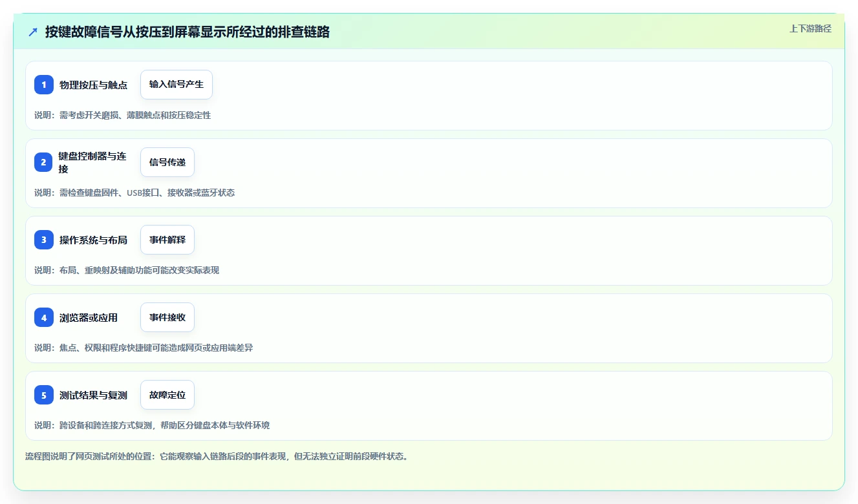Click the 事件解释 tag

click(167, 240)
